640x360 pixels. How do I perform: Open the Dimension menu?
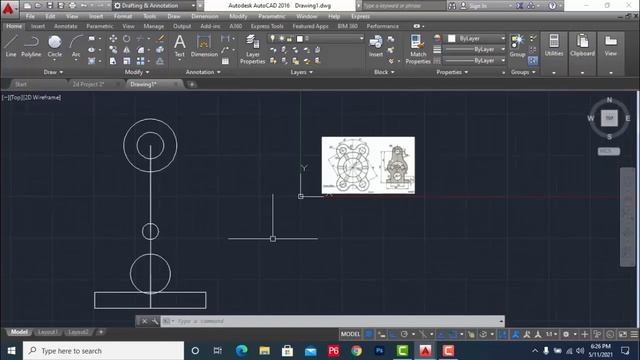(x=204, y=16)
